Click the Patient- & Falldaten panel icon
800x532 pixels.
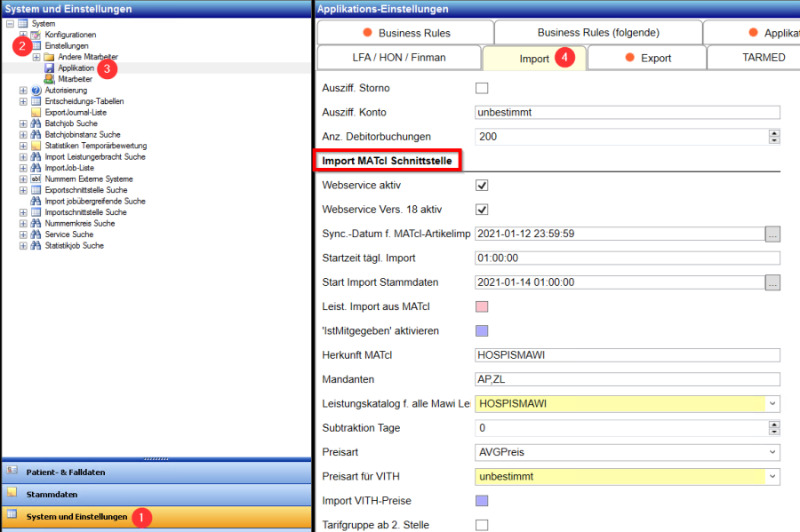click(x=12, y=471)
